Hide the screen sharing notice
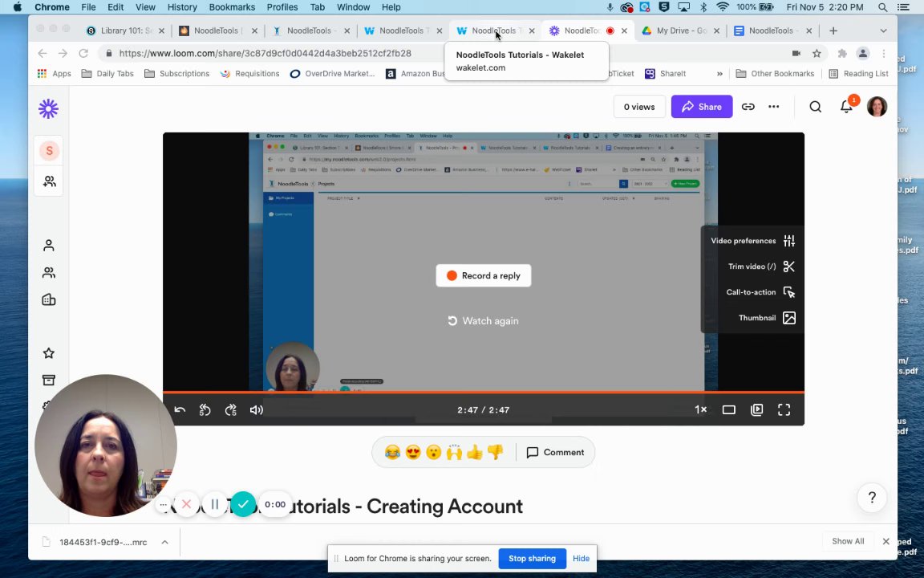The image size is (924, 578). [x=581, y=559]
